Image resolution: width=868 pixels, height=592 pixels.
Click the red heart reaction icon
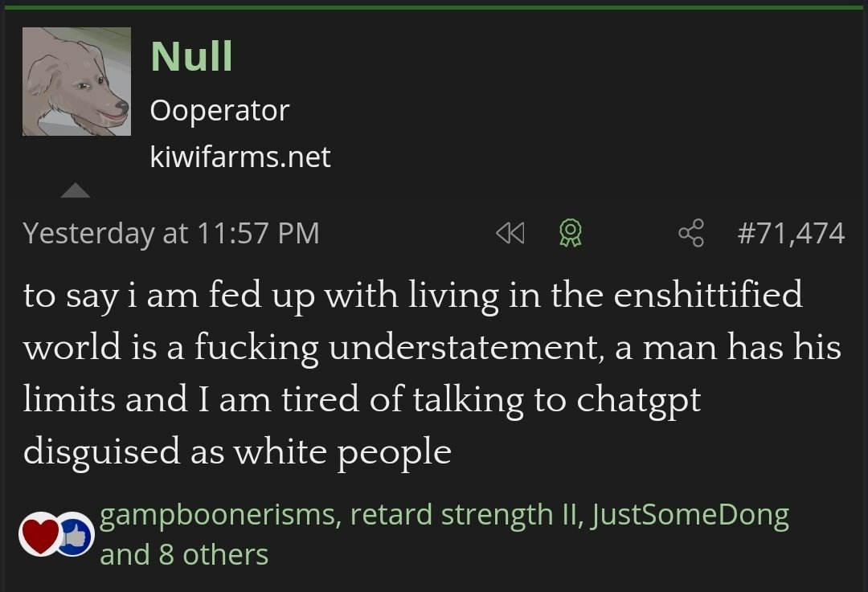(x=39, y=534)
